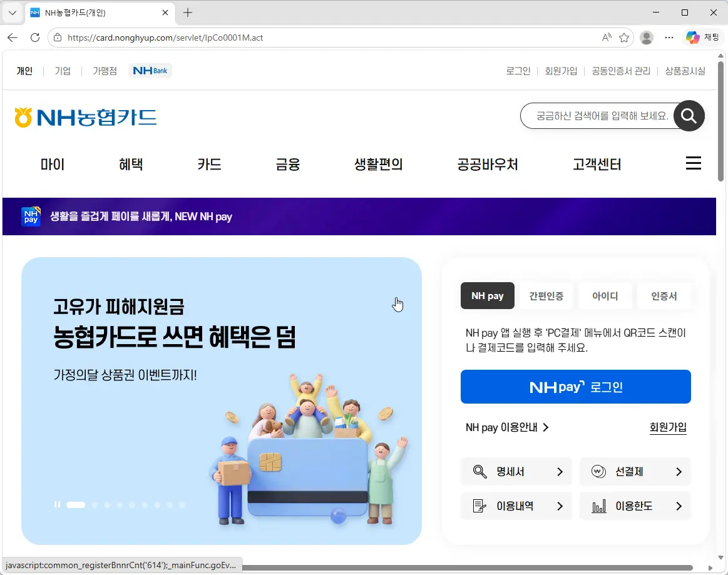Go back with browser back arrow
Viewport: 728px width, 575px height.
[x=13, y=38]
